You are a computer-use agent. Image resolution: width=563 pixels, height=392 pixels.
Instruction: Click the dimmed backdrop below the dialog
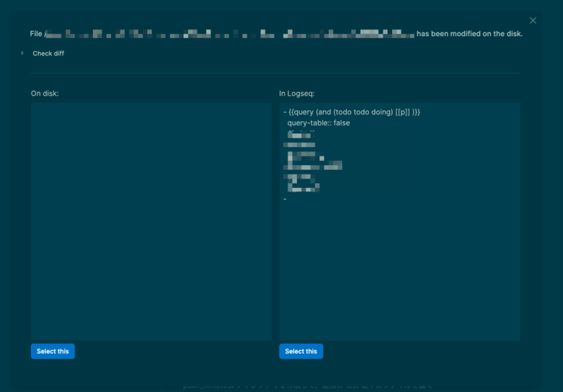pyautogui.click(x=281, y=386)
